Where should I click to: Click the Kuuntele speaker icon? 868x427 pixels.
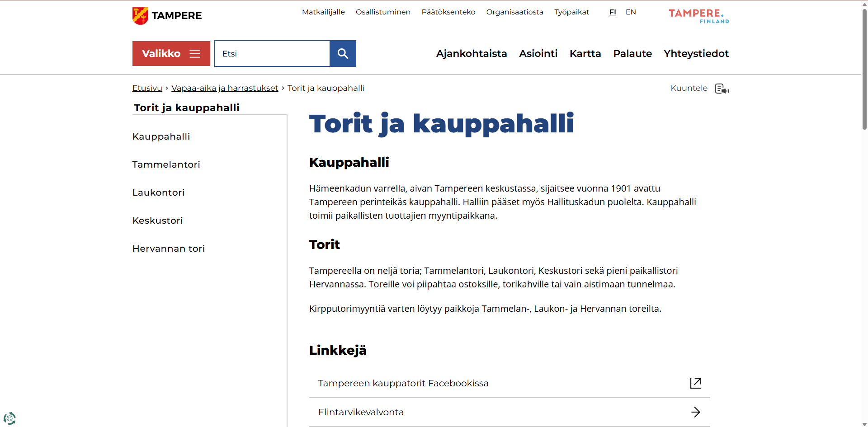(722, 89)
